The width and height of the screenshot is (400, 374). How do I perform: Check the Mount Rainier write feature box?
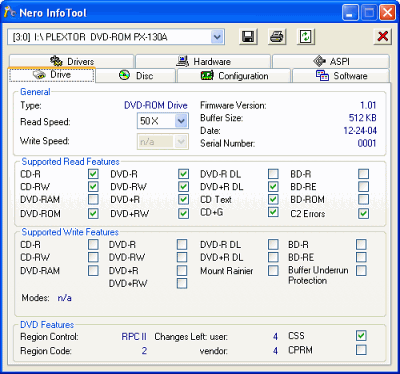(273, 270)
